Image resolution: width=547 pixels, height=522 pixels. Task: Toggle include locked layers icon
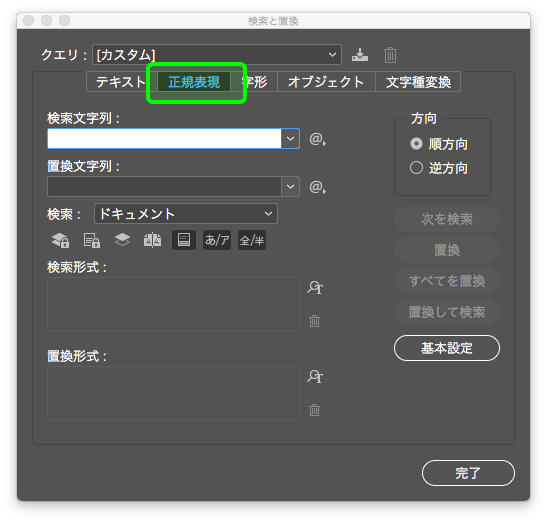click(x=60, y=240)
